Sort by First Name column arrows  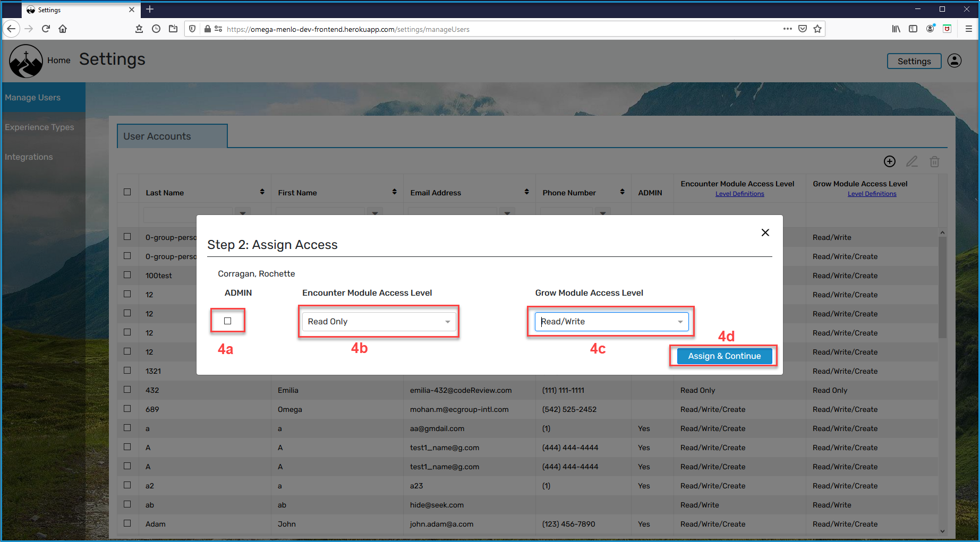[394, 192]
